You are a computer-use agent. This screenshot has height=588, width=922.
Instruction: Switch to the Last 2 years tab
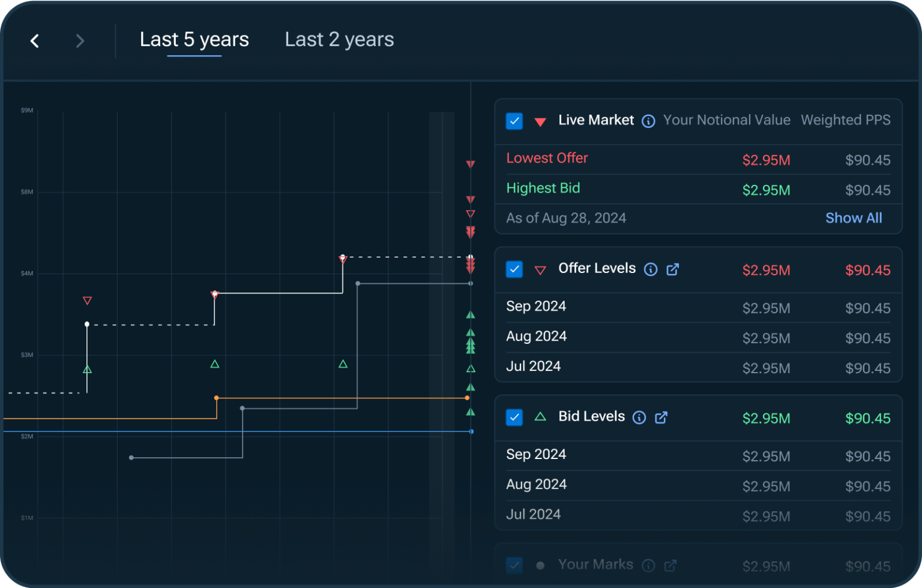click(x=339, y=40)
